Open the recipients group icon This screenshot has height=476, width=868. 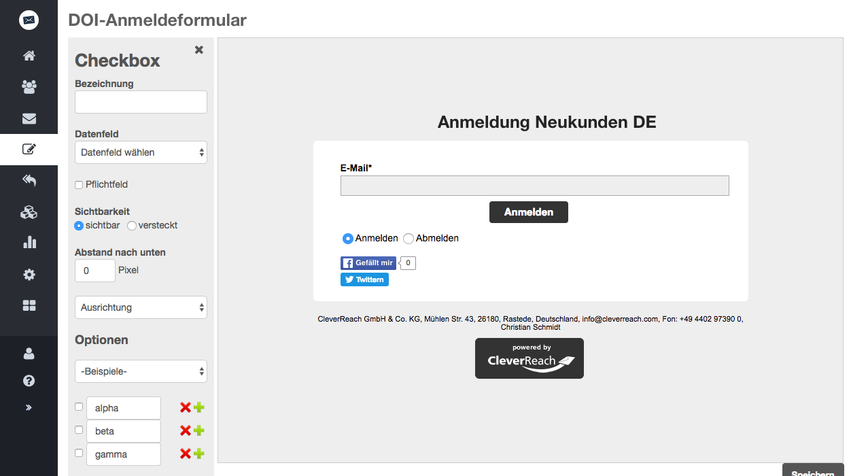pos(29,87)
